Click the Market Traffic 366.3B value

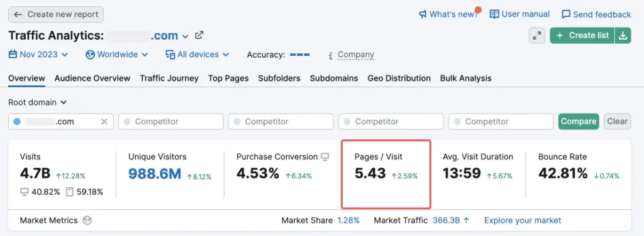point(446,220)
